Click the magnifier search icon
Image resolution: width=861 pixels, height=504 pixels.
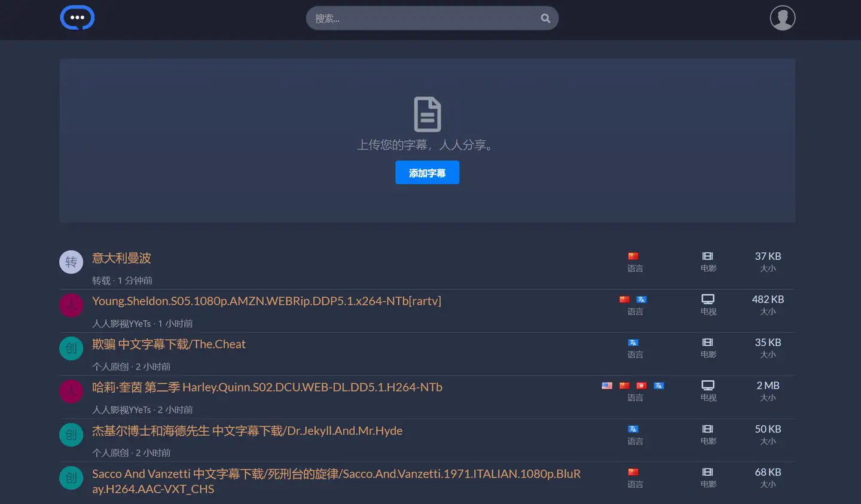point(545,19)
